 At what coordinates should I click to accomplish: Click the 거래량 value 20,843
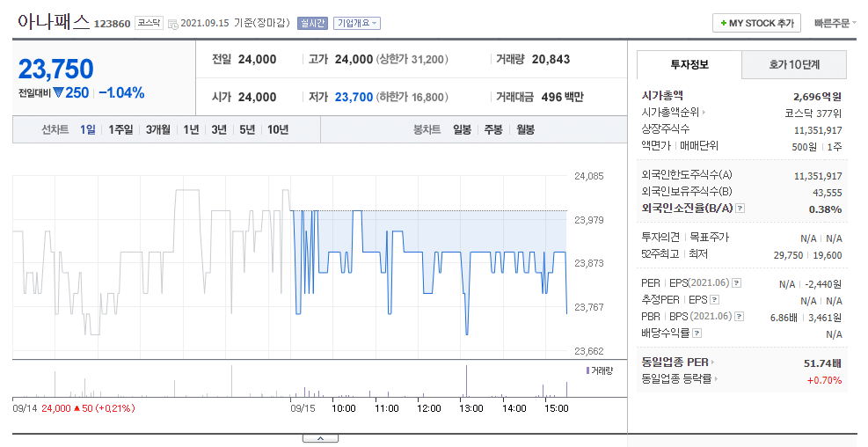(x=551, y=59)
